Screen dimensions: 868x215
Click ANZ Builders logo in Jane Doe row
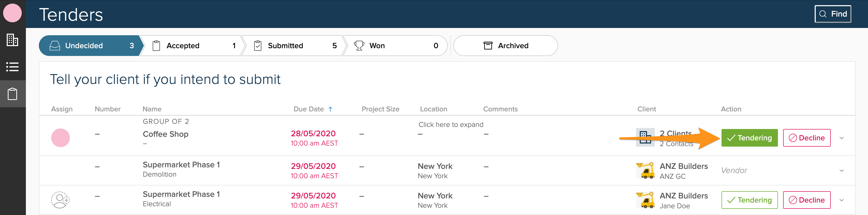tap(645, 200)
